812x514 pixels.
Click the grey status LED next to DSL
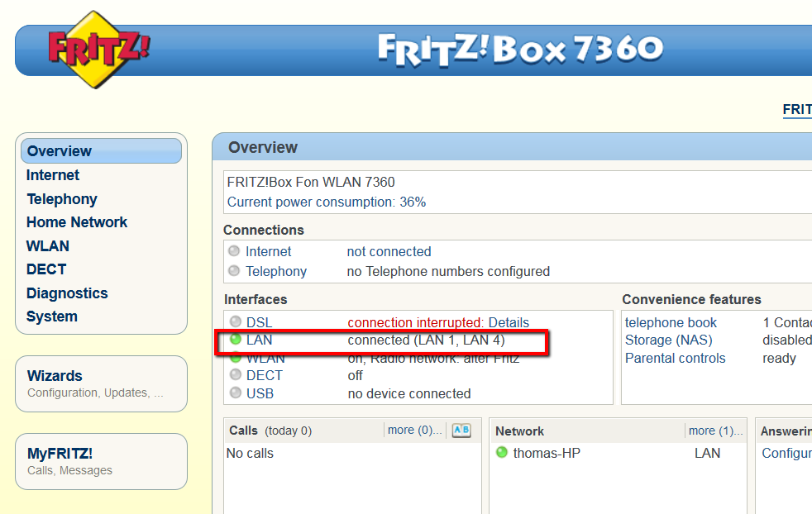(236, 321)
